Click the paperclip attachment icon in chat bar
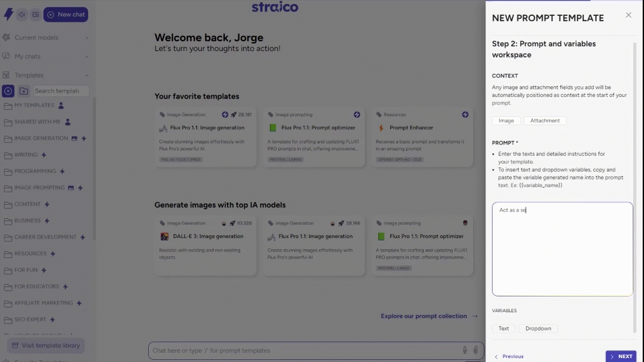This screenshot has height=362, width=644. click(x=476, y=350)
